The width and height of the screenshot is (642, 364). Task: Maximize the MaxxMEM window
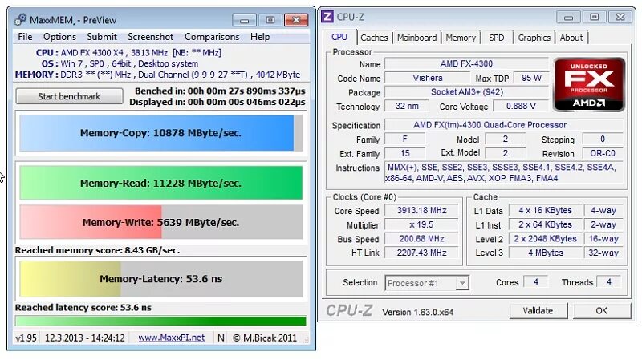(x=270, y=20)
